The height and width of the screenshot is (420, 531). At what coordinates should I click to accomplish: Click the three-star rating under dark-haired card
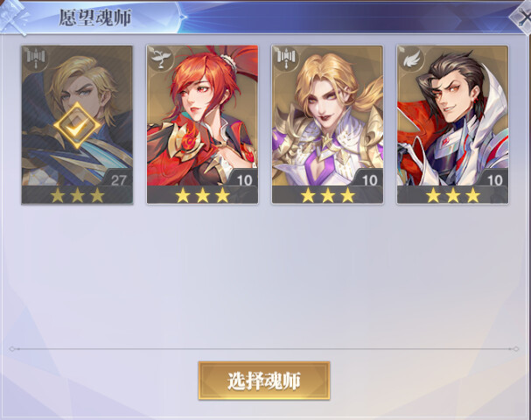pyautogui.click(x=453, y=195)
